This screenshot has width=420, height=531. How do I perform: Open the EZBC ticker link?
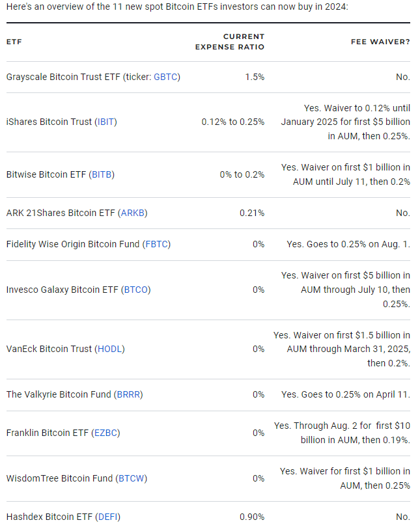click(x=105, y=433)
